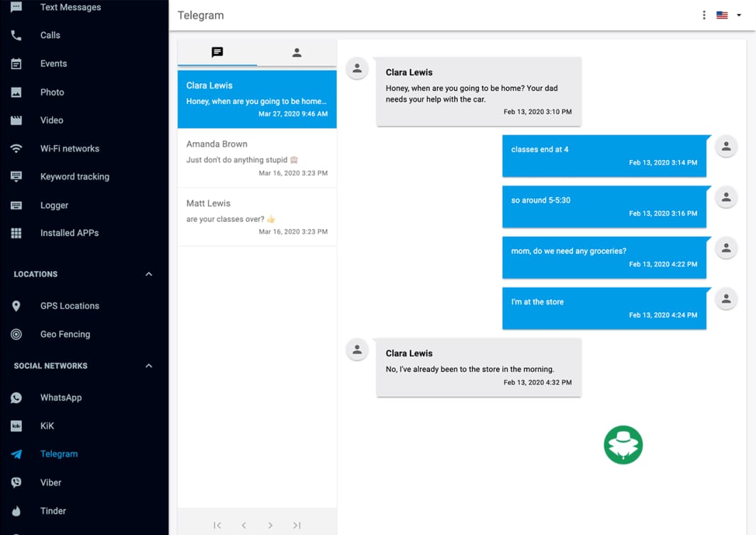Open Keyword tracking
756x535 pixels.
coord(74,176)
